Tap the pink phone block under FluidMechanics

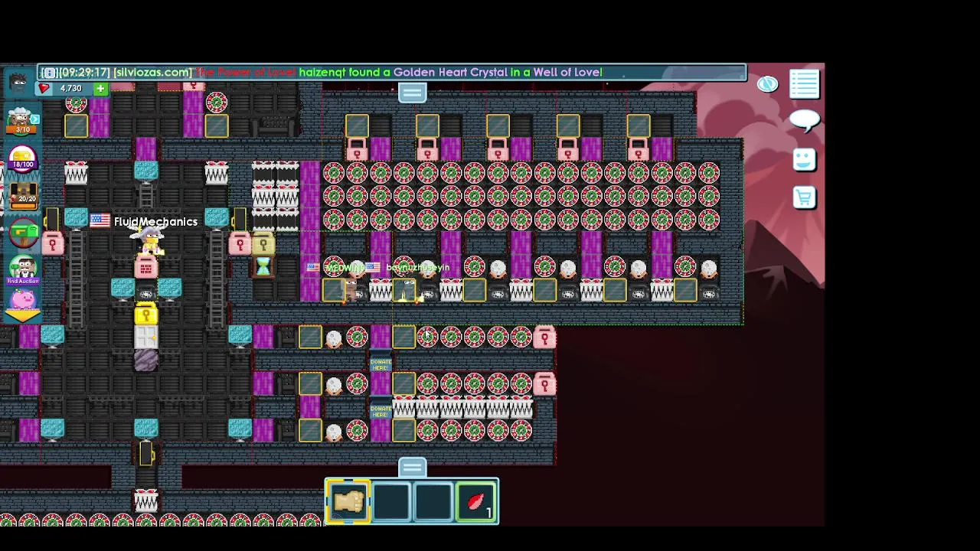pos(146,268)
